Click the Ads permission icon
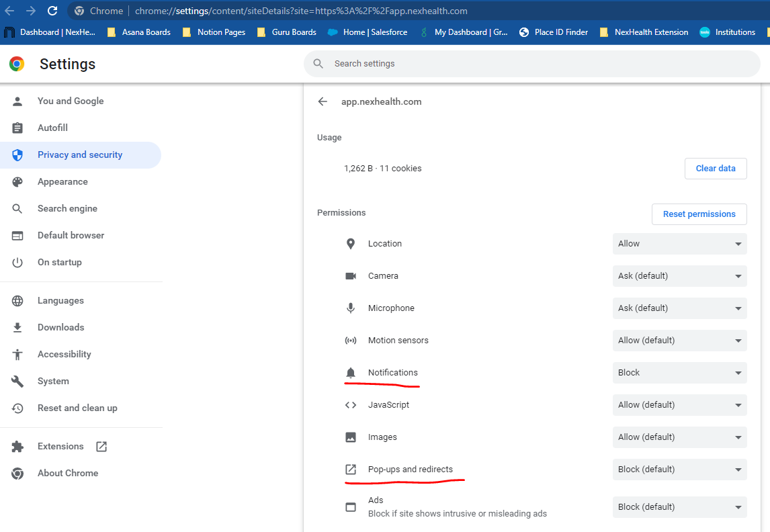 pos(351,507)
